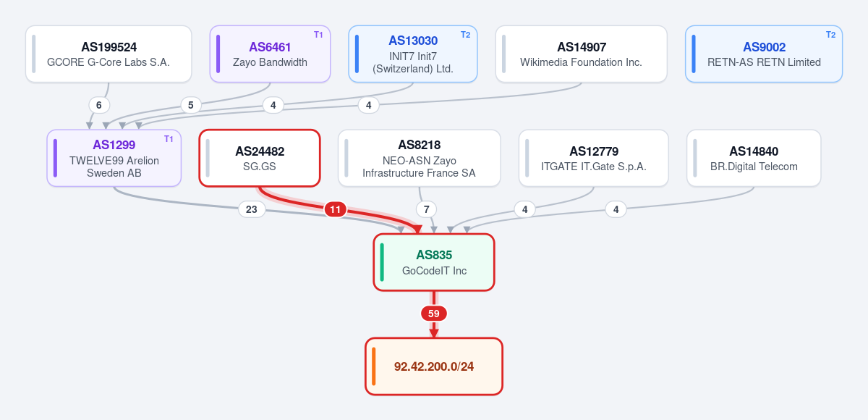
Task: Click the AS6461 Zayo Bandwidth node
Action: (270, 54)
